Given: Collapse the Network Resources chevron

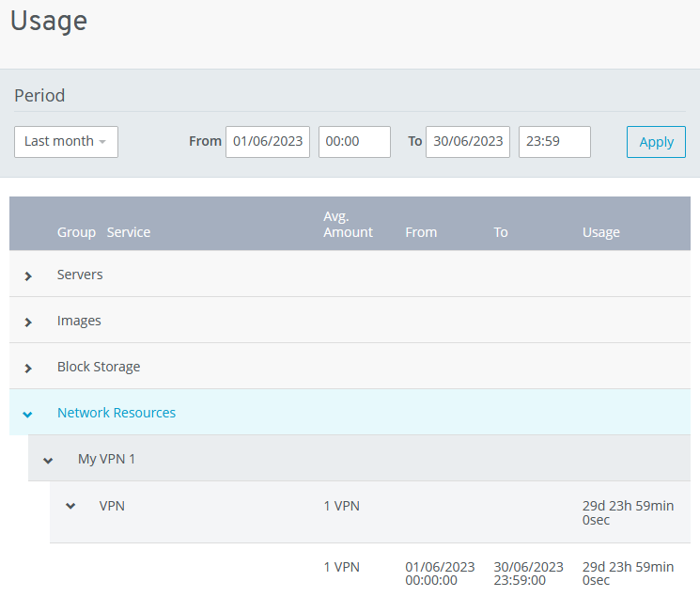Looking at the screenshot, I should [28, 414].
